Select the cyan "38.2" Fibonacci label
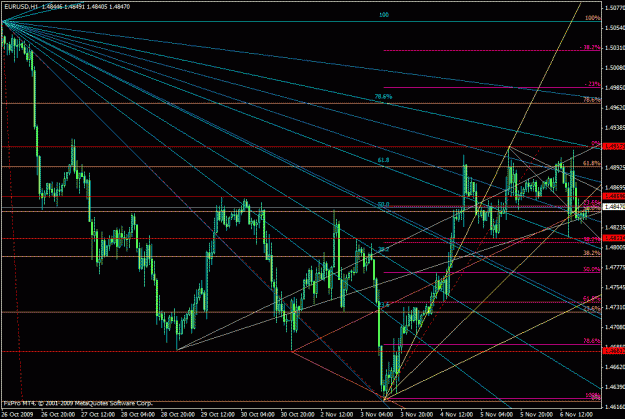This screenshot has width=625, height=419. (x=383, y=250)
